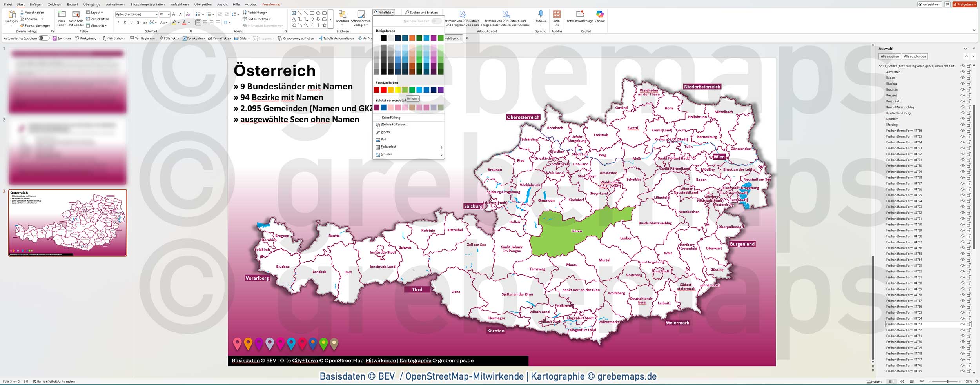980x385 pixels.
Task: Select the Hellgrün standard color swatch
Action: pyautogui.click(x=405, y=89)
